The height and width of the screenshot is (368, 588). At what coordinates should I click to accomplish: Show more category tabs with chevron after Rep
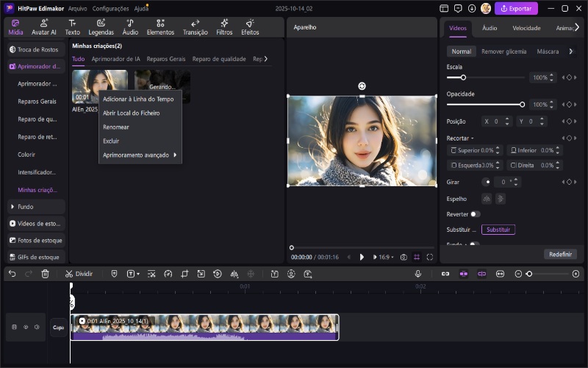coord(266,59)
